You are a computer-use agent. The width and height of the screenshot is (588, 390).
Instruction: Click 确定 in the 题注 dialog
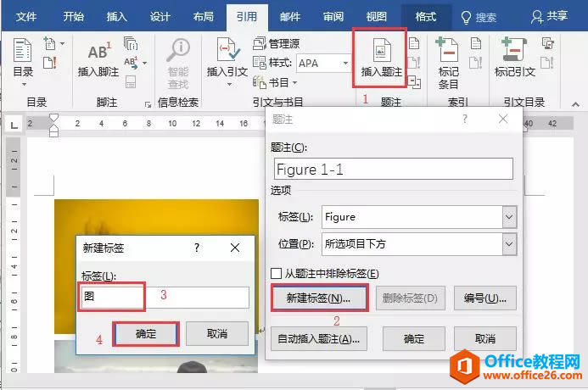(413, 338)
